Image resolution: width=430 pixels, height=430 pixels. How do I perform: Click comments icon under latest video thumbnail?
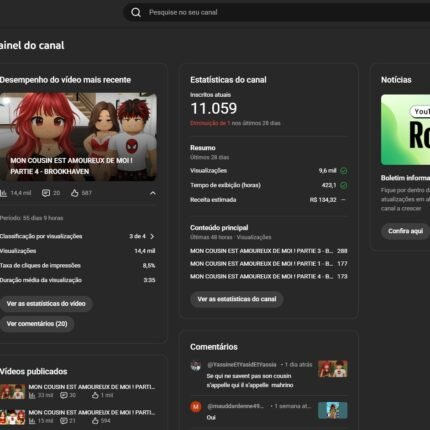pyautogui.click(x=46, y=193)
